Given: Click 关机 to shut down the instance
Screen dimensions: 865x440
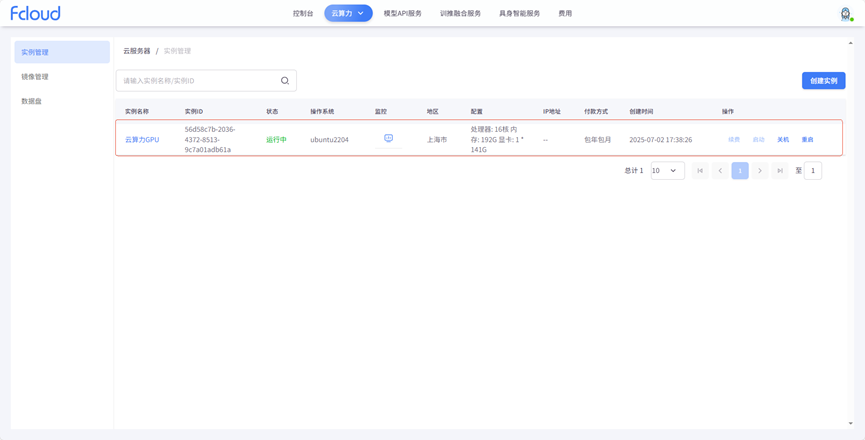Looking at the screenshot, I should point(783,140).
